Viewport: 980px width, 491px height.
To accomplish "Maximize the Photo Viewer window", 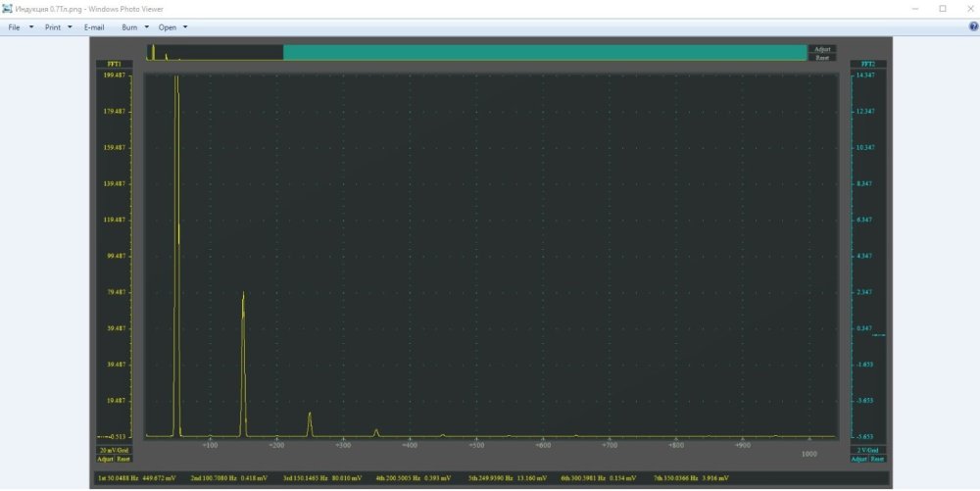I will [x=943, y=9].
